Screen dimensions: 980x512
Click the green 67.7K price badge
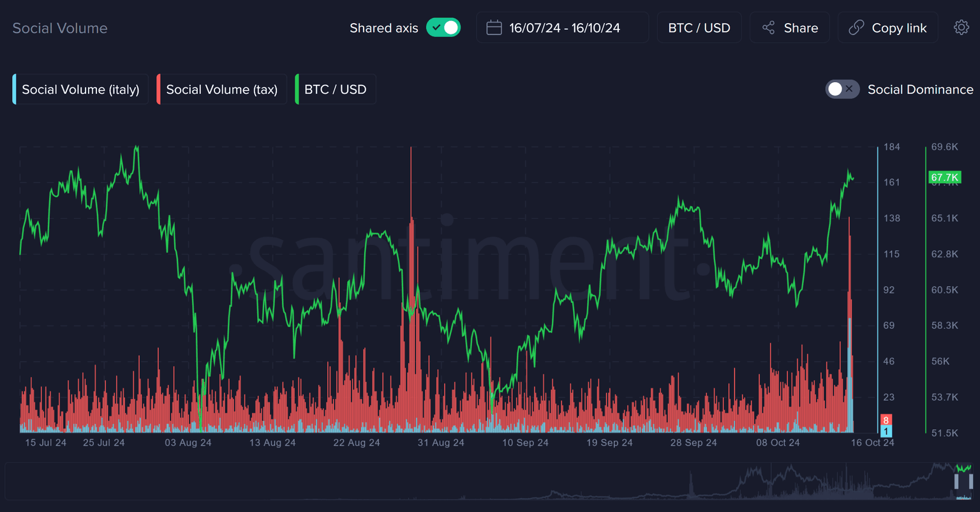944,177
